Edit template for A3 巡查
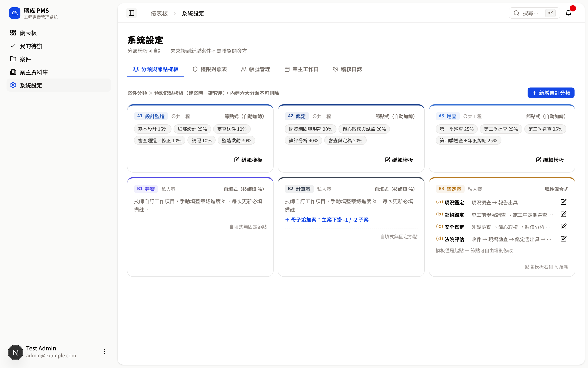Image resolution: width=588 pixels, height=368 pixels. click(550, 160)
